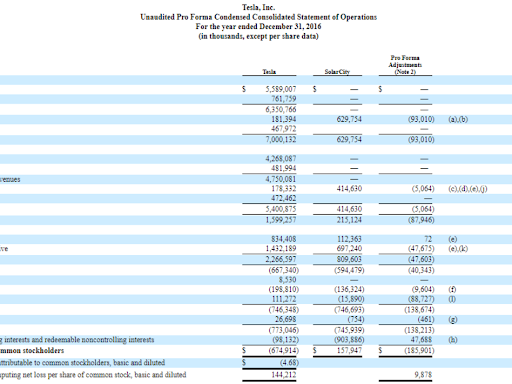The image size is (512, 384).
Task: Click the SolarCity value (754)
Action: click(x=356, y=319)
